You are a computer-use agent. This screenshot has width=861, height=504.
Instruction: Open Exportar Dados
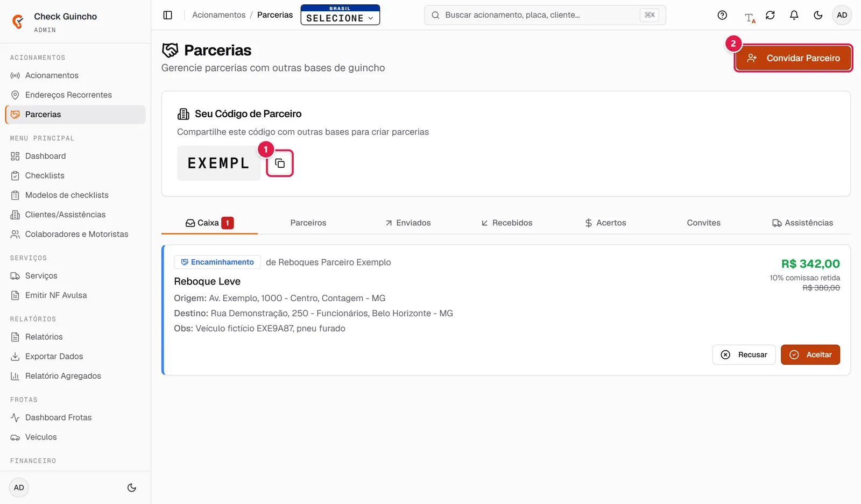(x=75, y=356)
